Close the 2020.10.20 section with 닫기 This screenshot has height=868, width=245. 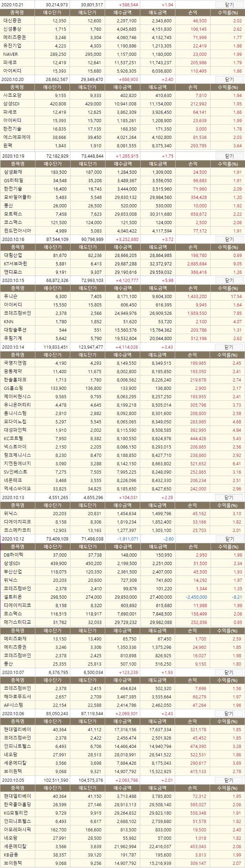click(x=229, y=80)
